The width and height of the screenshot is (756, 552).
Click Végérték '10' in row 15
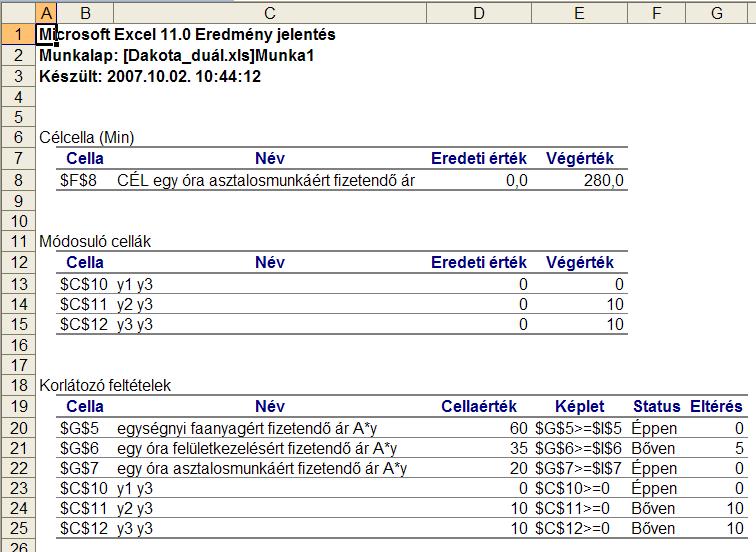(615, 324)
